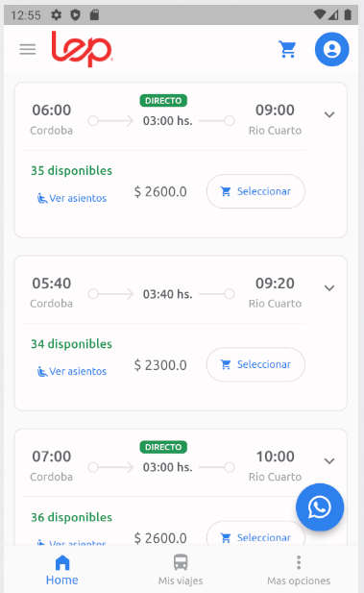Tap the lep logo
The height and width of the screenshot is (593, 364).
click(x=82, y=49)
